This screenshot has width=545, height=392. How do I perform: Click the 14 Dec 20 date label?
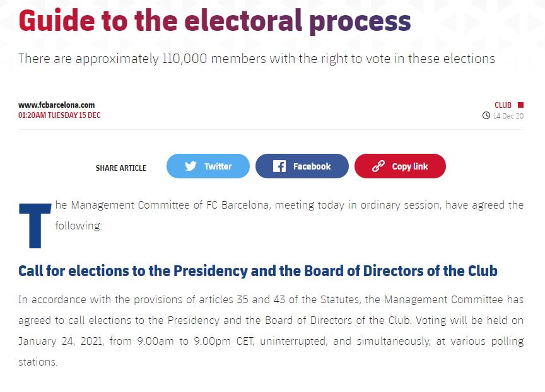(x=508, y=116)
